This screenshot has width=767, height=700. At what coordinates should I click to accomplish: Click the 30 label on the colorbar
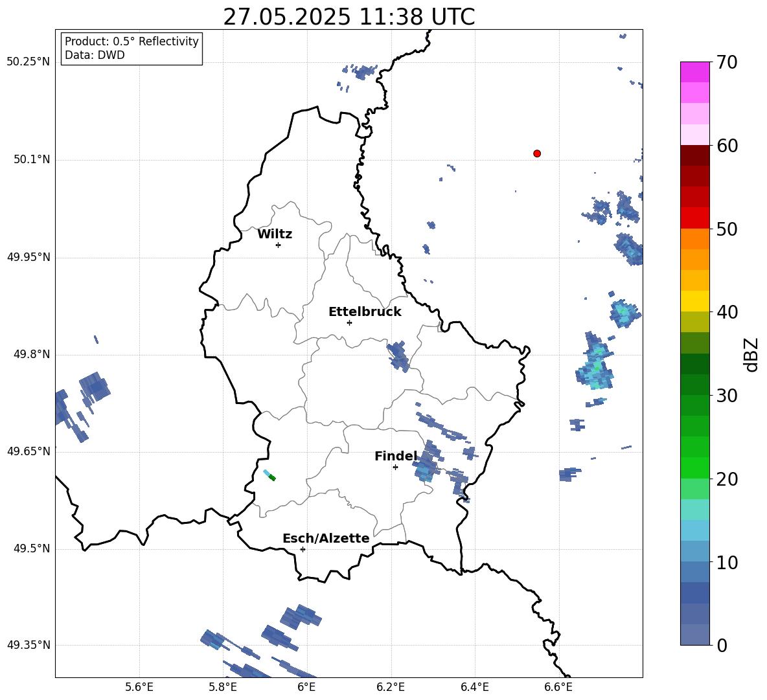point(727,396)
